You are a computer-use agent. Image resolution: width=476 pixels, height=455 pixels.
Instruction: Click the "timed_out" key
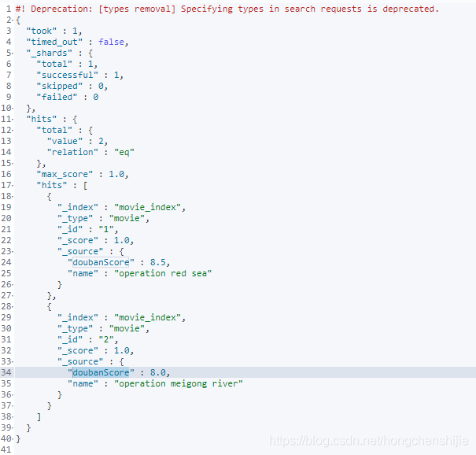(54, 42)
